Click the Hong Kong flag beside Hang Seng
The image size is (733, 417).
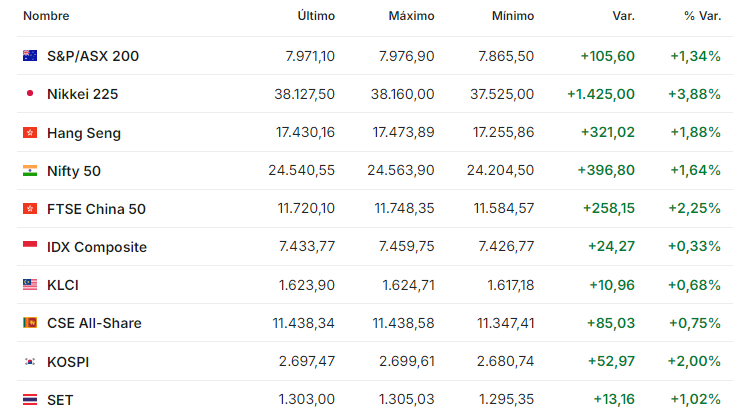(x=30, y=133)
